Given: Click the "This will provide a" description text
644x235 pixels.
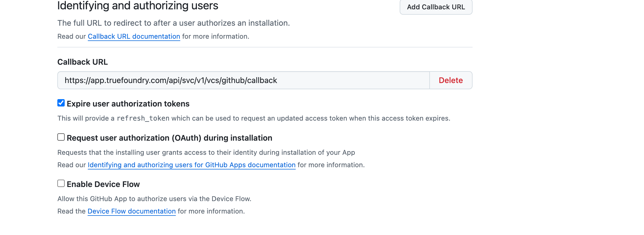Looking at the screenshot, I should click(86, 118).
